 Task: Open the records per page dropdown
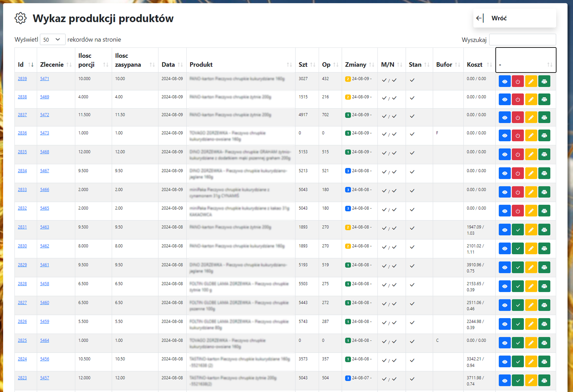click(52, 39)
